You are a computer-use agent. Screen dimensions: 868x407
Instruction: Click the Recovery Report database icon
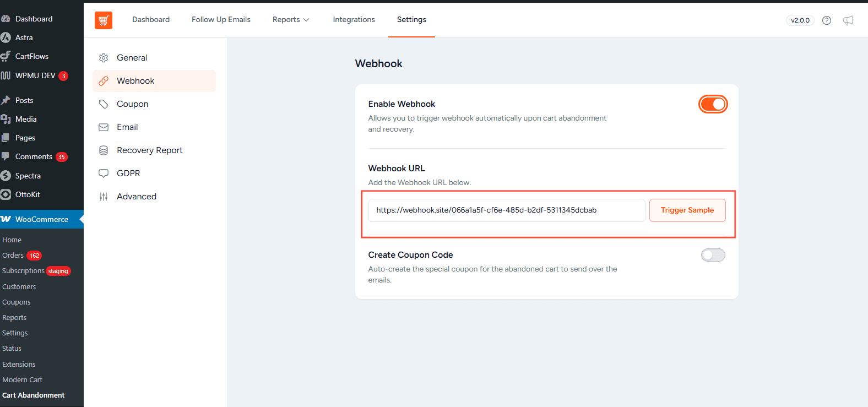coord(104,150)
